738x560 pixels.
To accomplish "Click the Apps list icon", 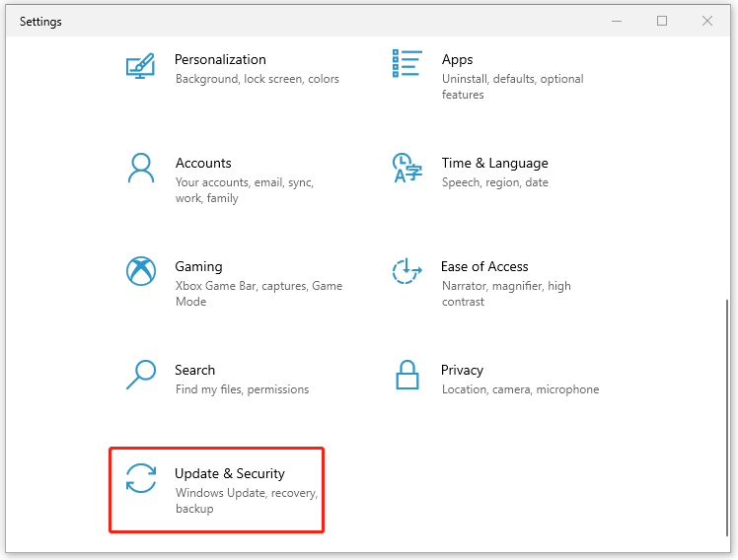I will pyautogui.click(x=406, y=63).
